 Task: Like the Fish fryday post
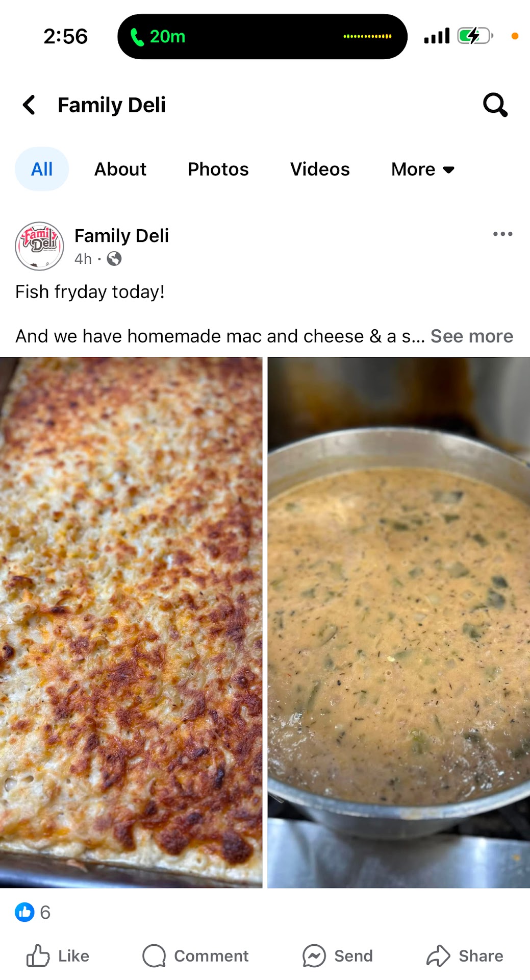(x=58, y=956)
